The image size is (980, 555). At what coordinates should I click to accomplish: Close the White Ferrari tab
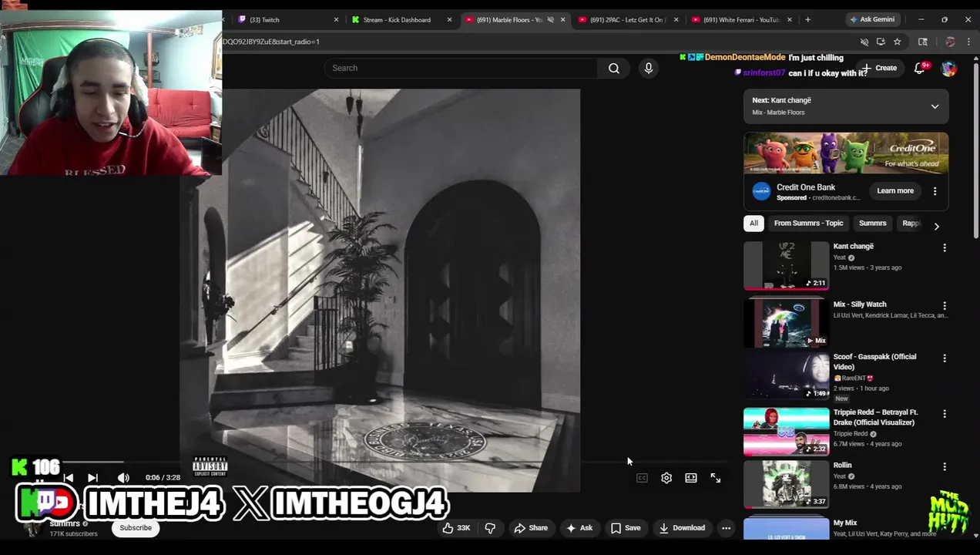tap(789, 19)
